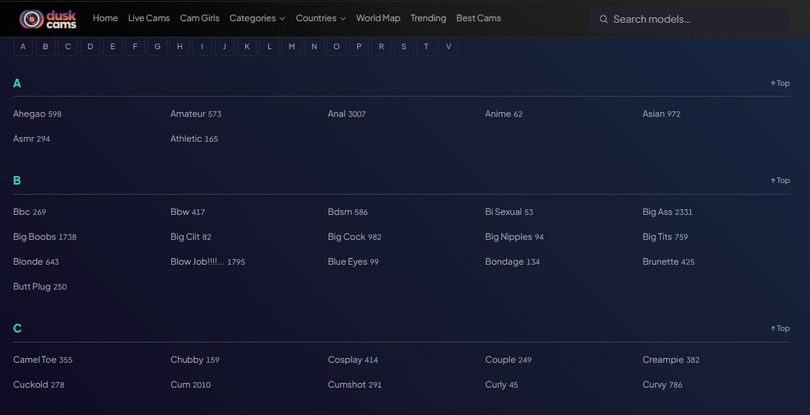The image size is (810, 415).
Task: Open the Bbw 417 category
Action: click(188, 212)
